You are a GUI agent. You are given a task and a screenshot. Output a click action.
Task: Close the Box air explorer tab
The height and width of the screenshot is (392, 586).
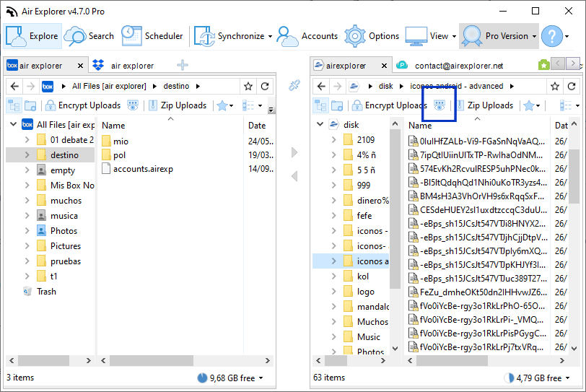80,66
